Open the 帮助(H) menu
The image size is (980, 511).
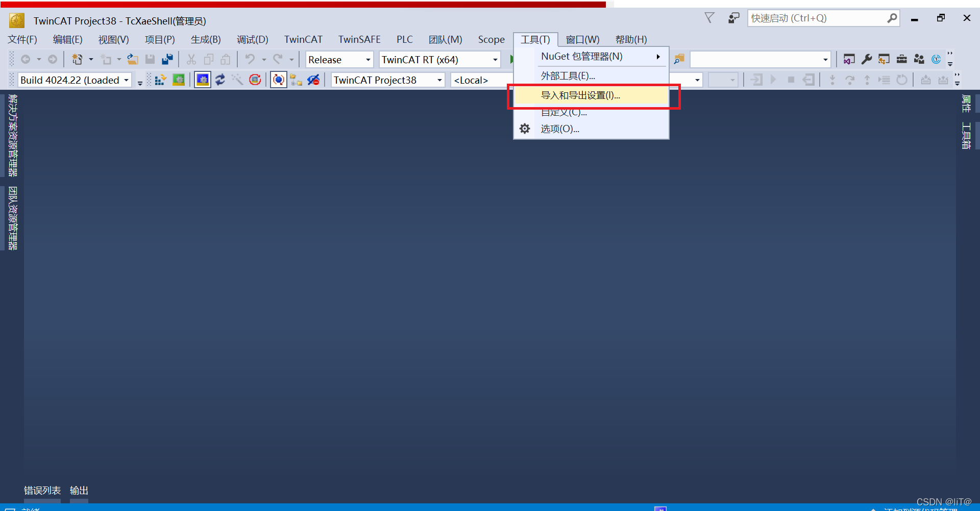631,40
